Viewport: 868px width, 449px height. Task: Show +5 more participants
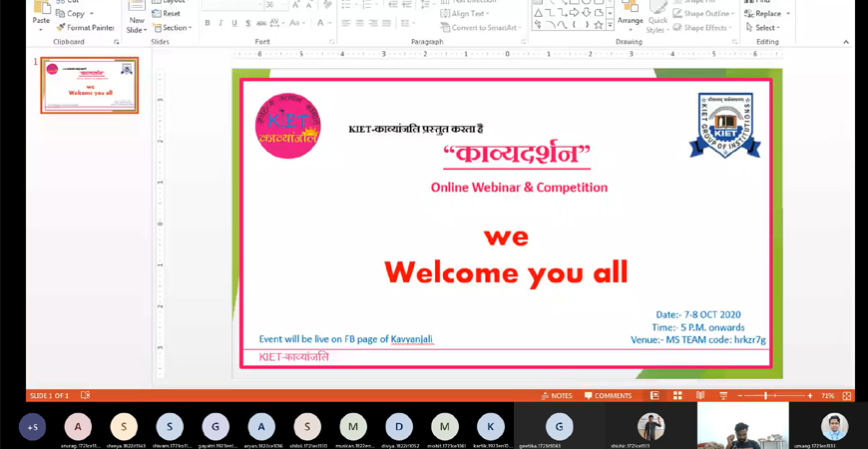pos(33,427)
